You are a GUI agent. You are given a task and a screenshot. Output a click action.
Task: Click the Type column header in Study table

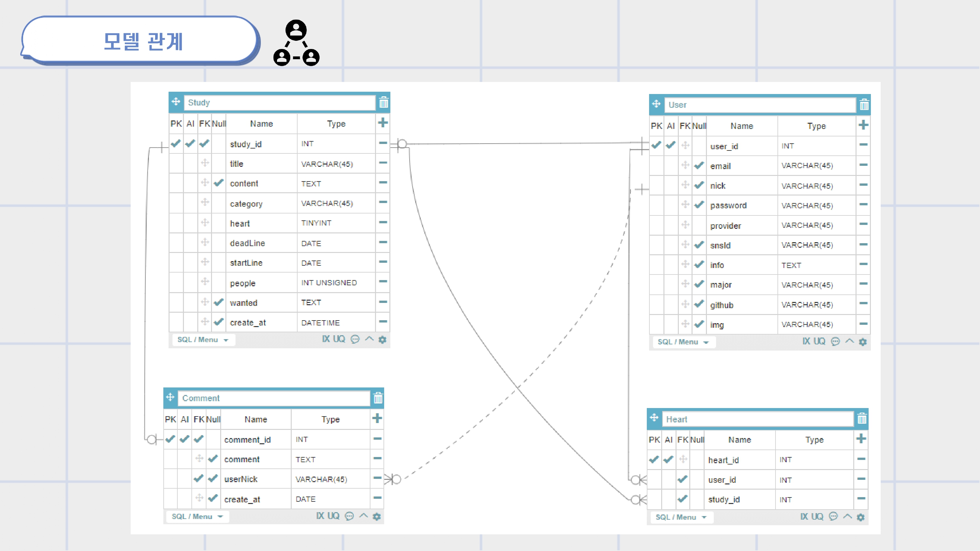coord(336,124)
